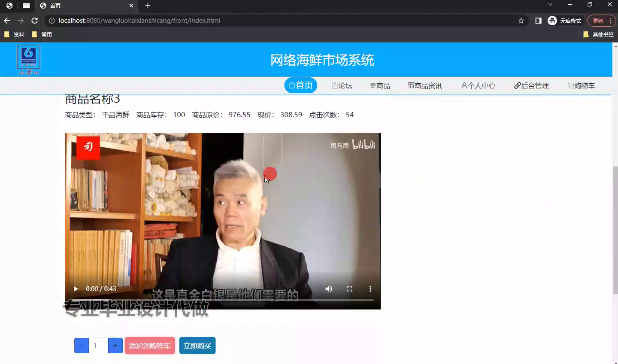Click the 商品名称3 product title
This screenshot has height=364, width=618.
[93, 99]
